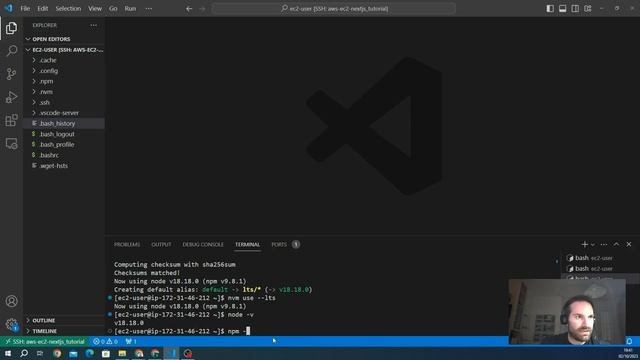Open terminal panel more actions ellipsis

click(x=604, y=244)
